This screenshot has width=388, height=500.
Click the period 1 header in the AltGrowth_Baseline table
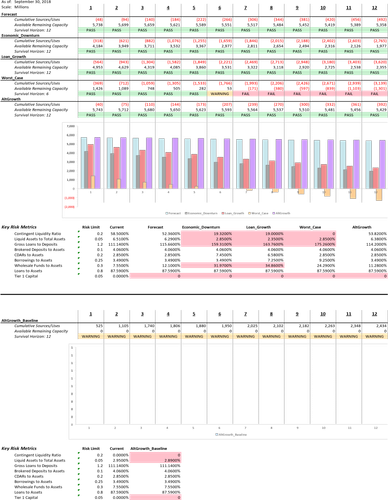tap(91, 314)
